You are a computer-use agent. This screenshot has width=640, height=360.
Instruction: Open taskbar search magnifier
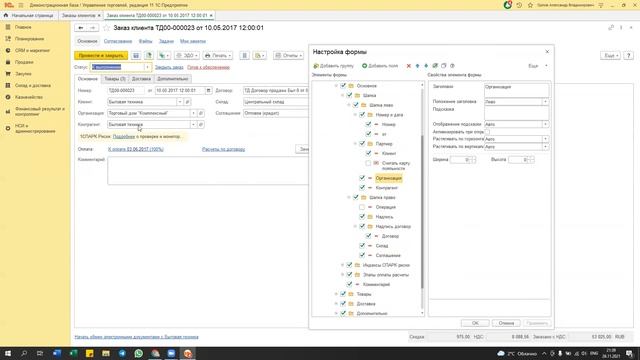(x=24, y=353)
